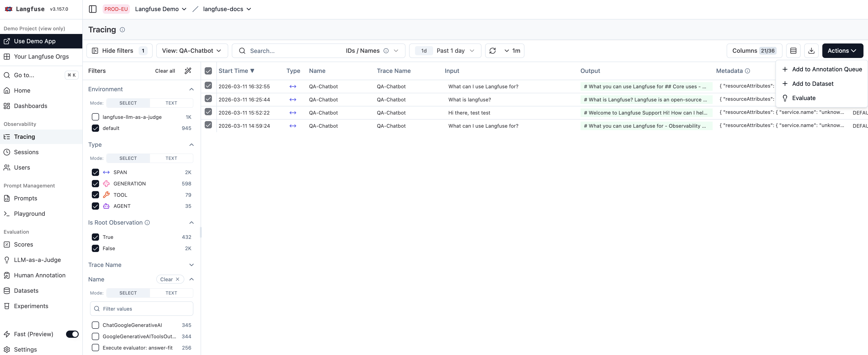The image size is (868, 355).
Task: Click the Hide filters button
Action: [x=119, y=51]
